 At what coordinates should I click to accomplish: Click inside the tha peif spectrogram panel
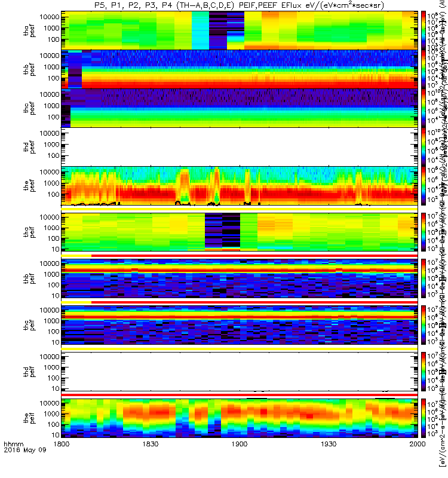pos(240,232)
